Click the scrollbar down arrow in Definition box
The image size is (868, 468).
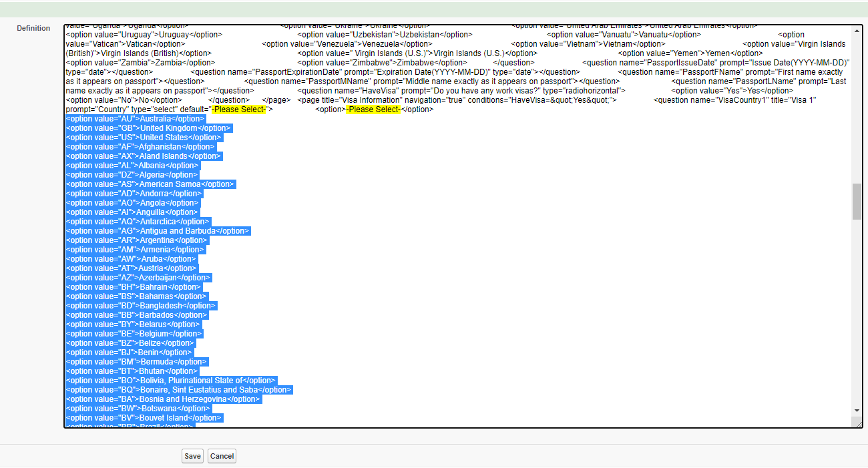click(857, 410)
